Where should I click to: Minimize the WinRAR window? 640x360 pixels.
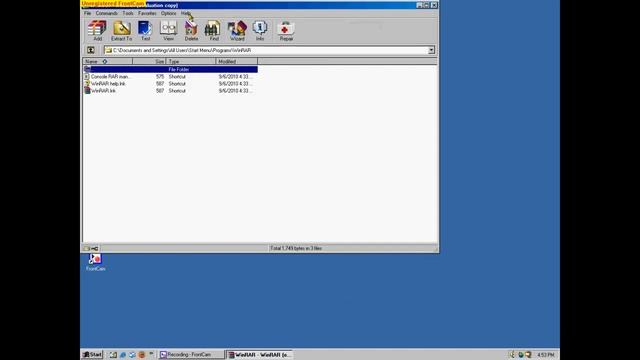click(x=420, y=5)
